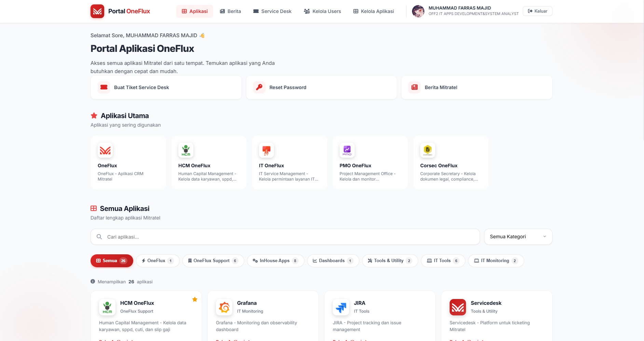The height and width of the screenshot is (341, 644).
Task: Open PMO OneFlux card title
Action: pos(355,166)
